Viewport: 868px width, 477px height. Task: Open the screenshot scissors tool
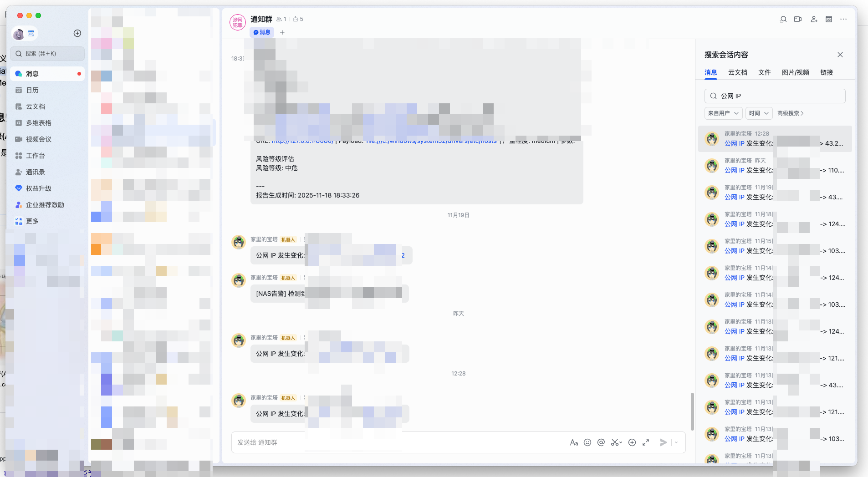[x=616, y=442]
